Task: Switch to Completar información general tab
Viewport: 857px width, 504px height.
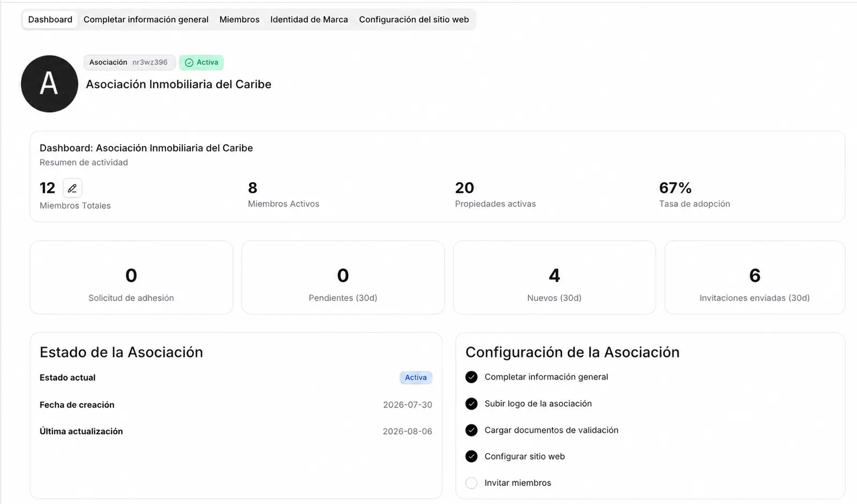Action: coord(146,19)
